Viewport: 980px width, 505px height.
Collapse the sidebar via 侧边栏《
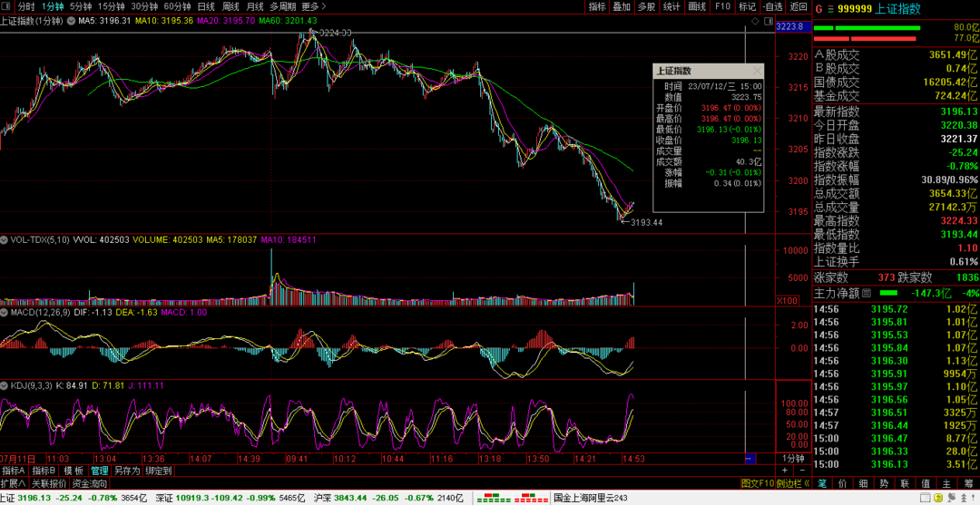click(x=794, y=483)
